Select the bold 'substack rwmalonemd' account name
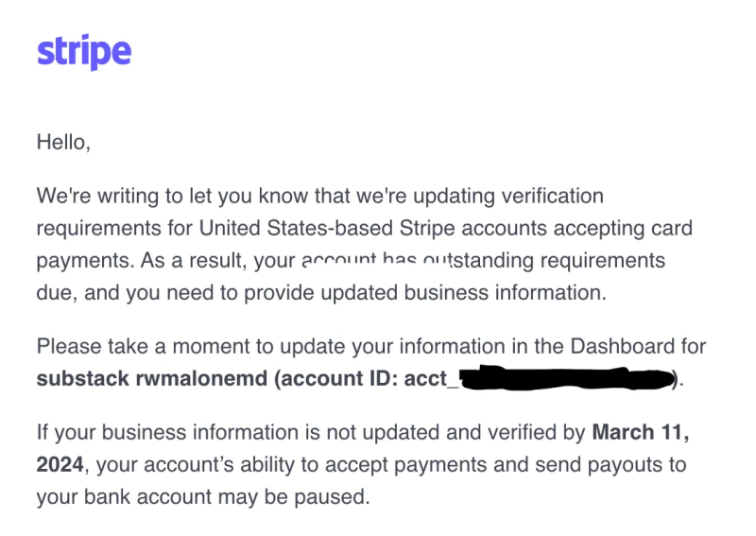 [152, 379]
